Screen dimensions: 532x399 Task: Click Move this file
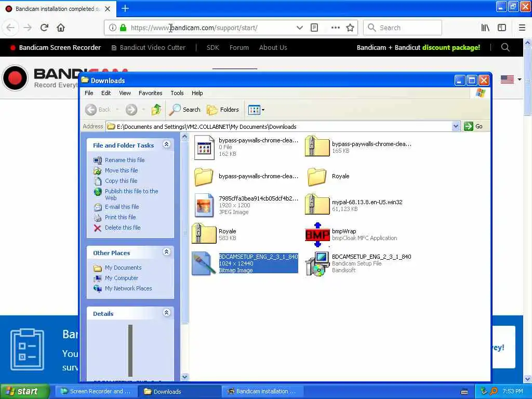(x=121, y=170)
